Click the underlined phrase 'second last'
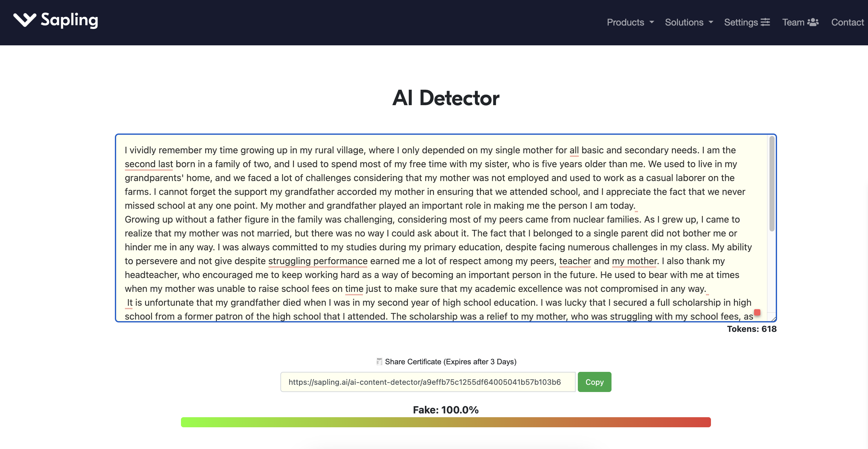868x449 pixels. [x=149, y=164]
